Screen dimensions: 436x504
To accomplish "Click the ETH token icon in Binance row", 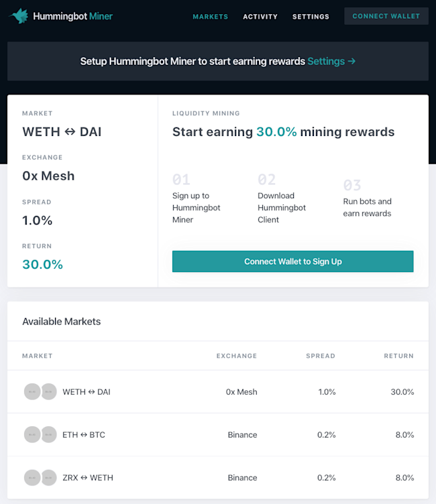I will tap(32, 434).
